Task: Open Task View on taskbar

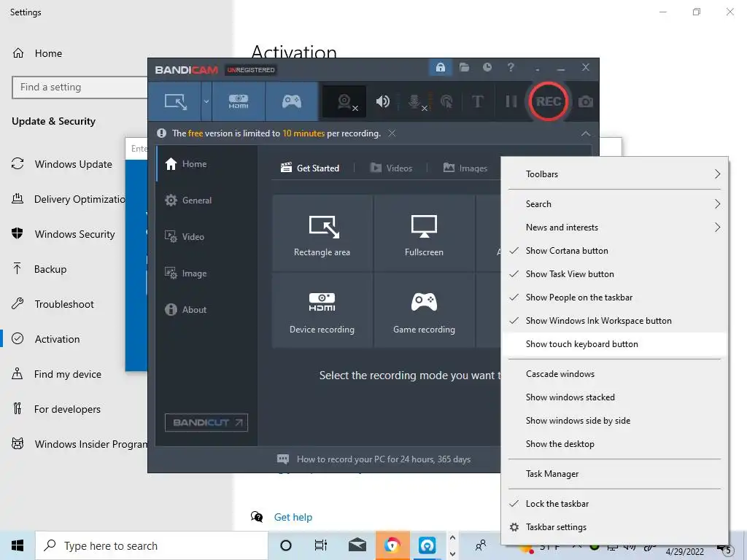Action: tap(321, 545)
